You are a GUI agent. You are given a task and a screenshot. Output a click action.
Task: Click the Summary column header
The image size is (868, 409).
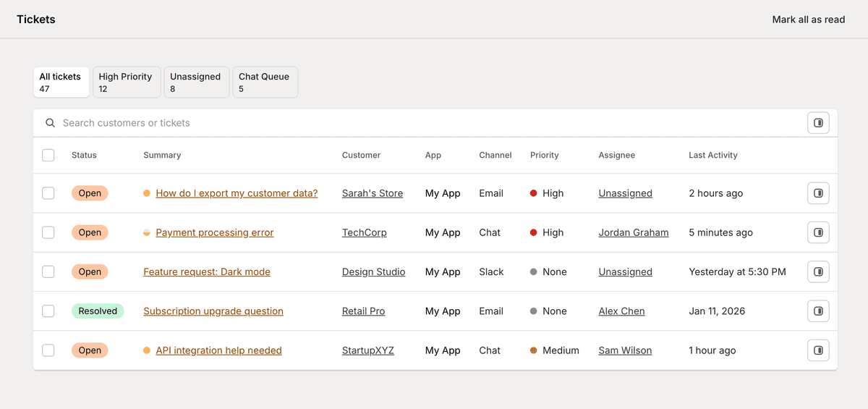coord(162,155)
